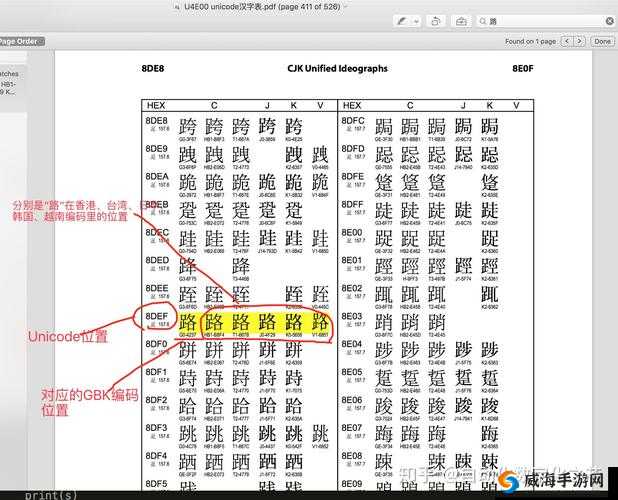
Task: Select the search match result in sidebar
Action: (x=9, y=84)
